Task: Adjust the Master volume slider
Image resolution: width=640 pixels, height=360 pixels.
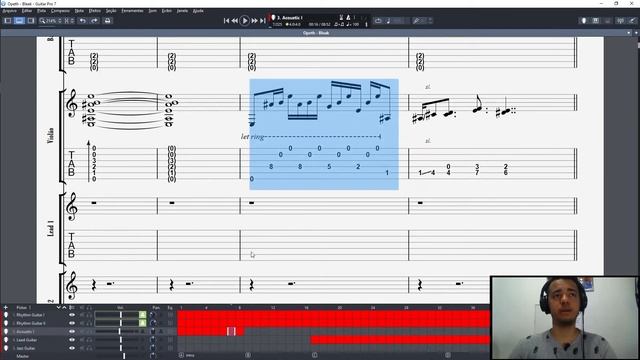Action: pos(124,356)
